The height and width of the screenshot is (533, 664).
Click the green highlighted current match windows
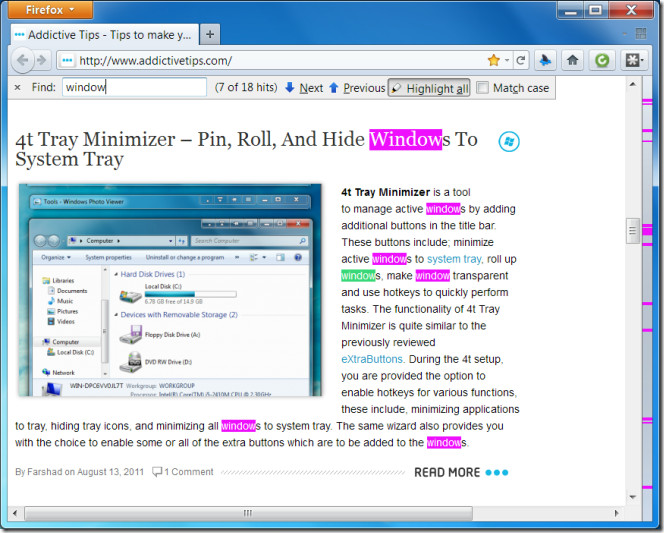point(358,276)
